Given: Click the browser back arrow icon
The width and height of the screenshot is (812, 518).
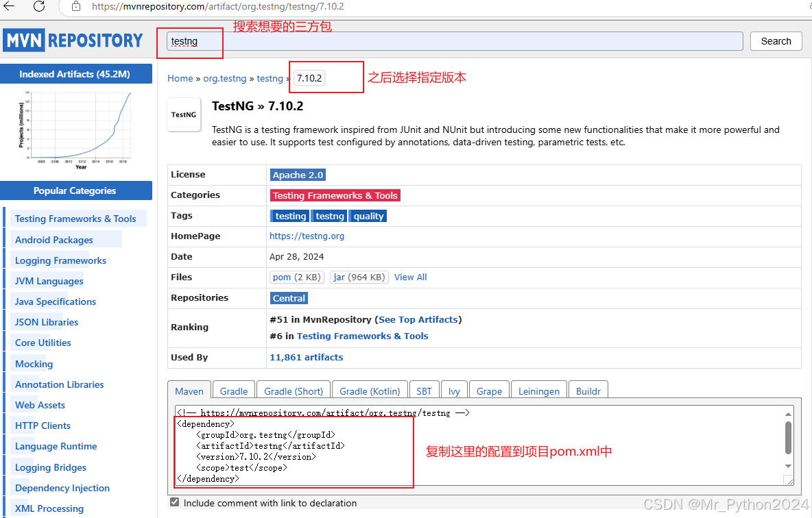Looking at the screenshot, I should (9, 6).
